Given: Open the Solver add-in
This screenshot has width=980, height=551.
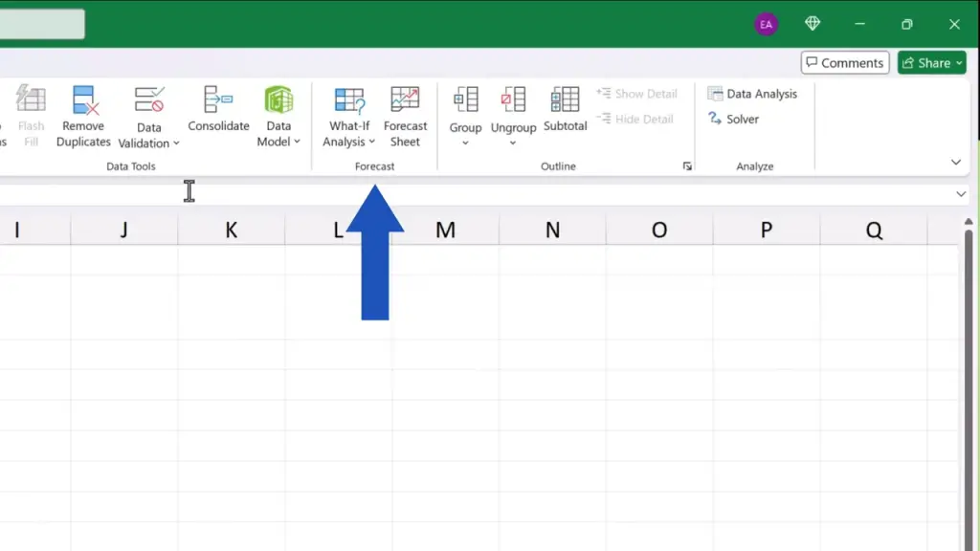Looking at the screenshot, I should coord(733,120).
